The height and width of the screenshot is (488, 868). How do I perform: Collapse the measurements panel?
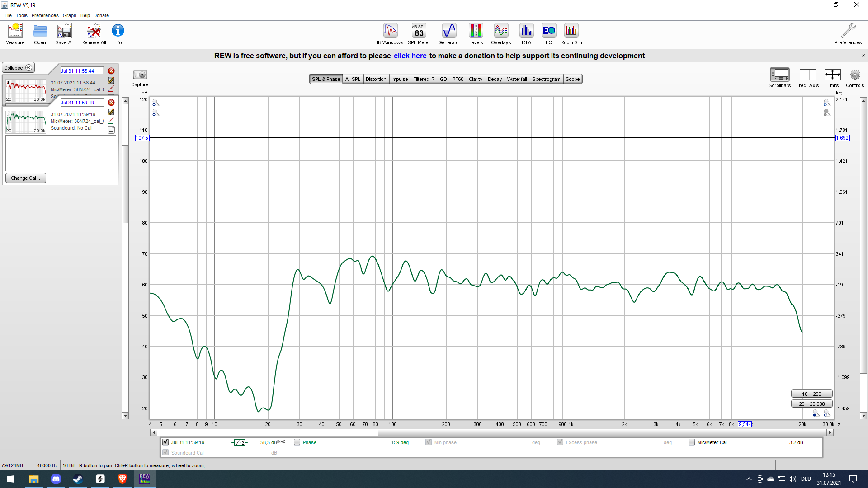pyautogui.click(x=18, y=68)
